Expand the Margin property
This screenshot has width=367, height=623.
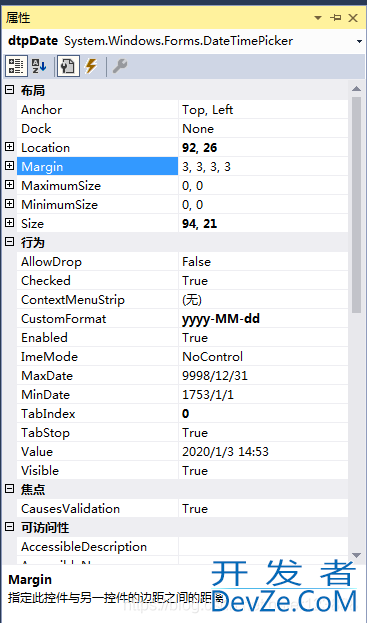pyautogui.click(x=9, y=166)
